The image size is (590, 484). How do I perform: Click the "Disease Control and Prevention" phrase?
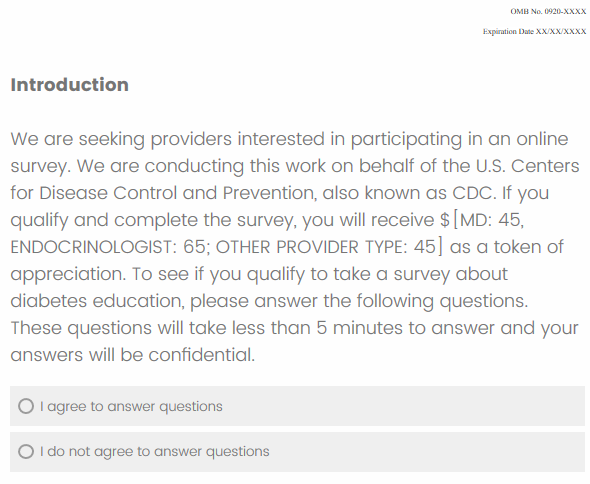tap(176, 193)
